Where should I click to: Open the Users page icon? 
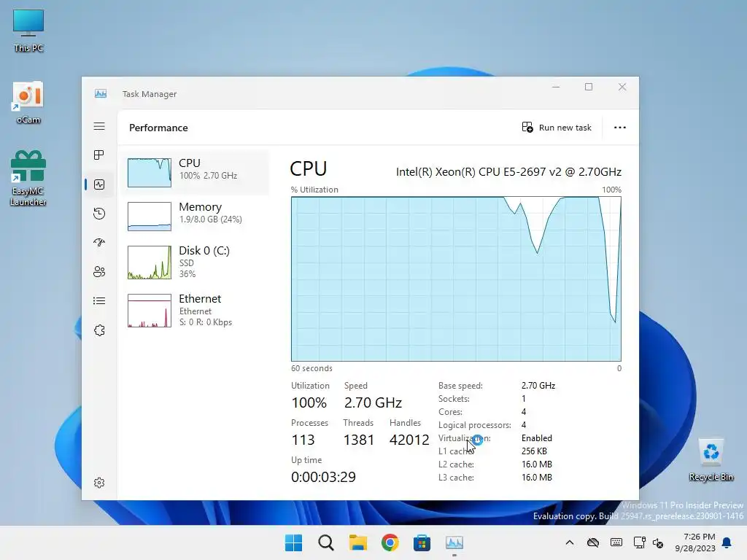[99, 272]
